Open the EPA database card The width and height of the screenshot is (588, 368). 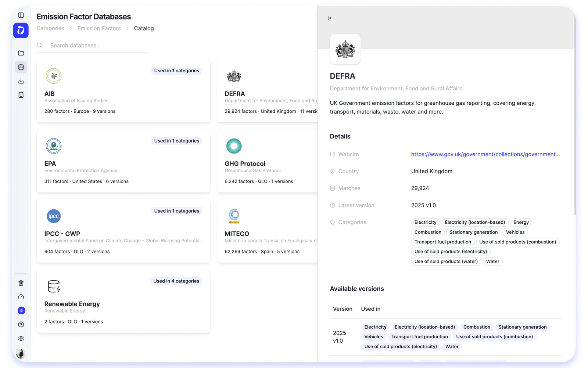(x=123, y=161)
